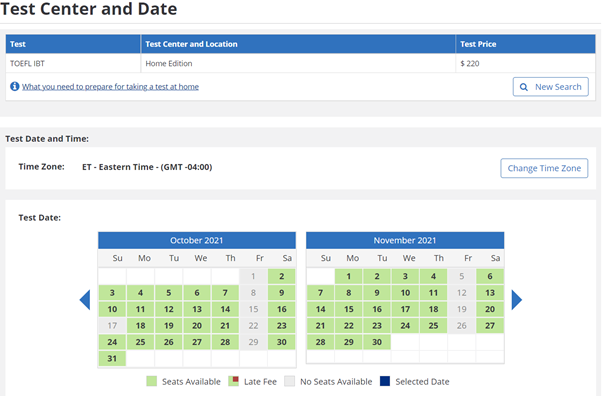
Task: Select November 4 in the calendar
Action: [x=433, y=276]
